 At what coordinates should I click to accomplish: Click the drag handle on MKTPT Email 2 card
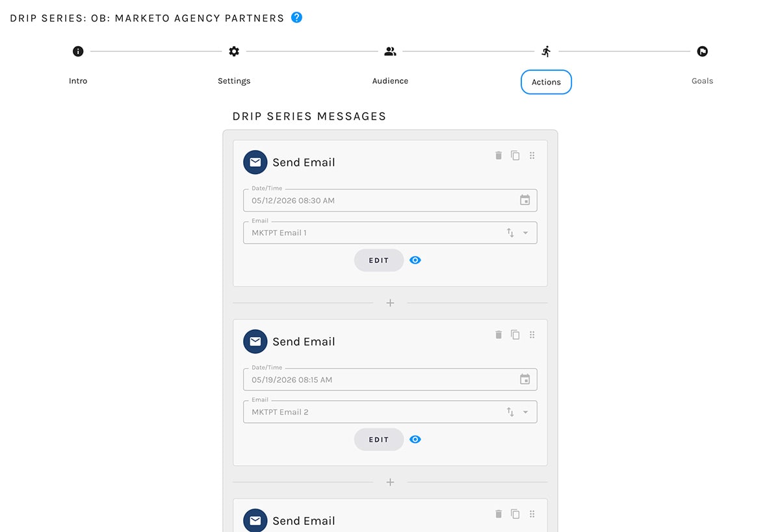pyautogui.click(x=532, y=335)
